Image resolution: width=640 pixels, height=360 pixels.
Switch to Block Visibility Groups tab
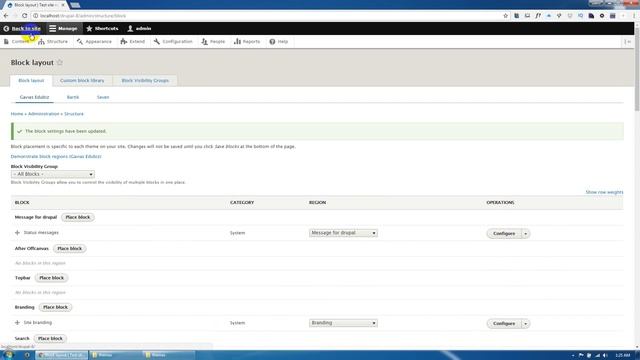pos(145,80)
